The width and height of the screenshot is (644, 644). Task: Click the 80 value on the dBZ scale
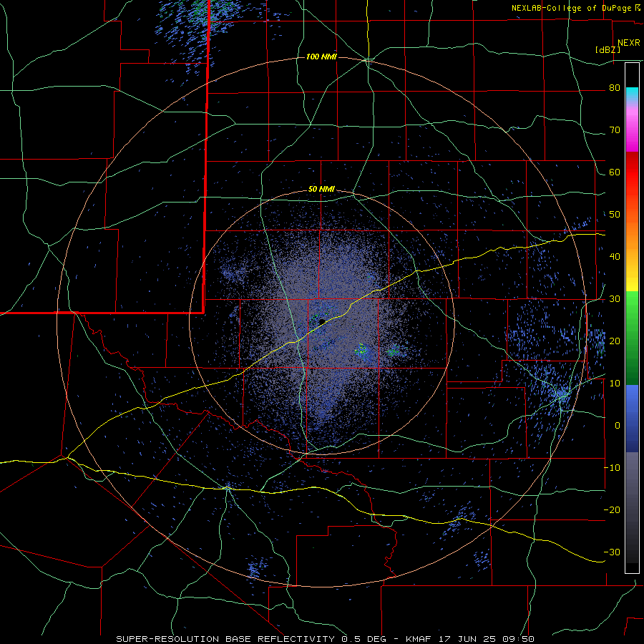tap(615, 88)
